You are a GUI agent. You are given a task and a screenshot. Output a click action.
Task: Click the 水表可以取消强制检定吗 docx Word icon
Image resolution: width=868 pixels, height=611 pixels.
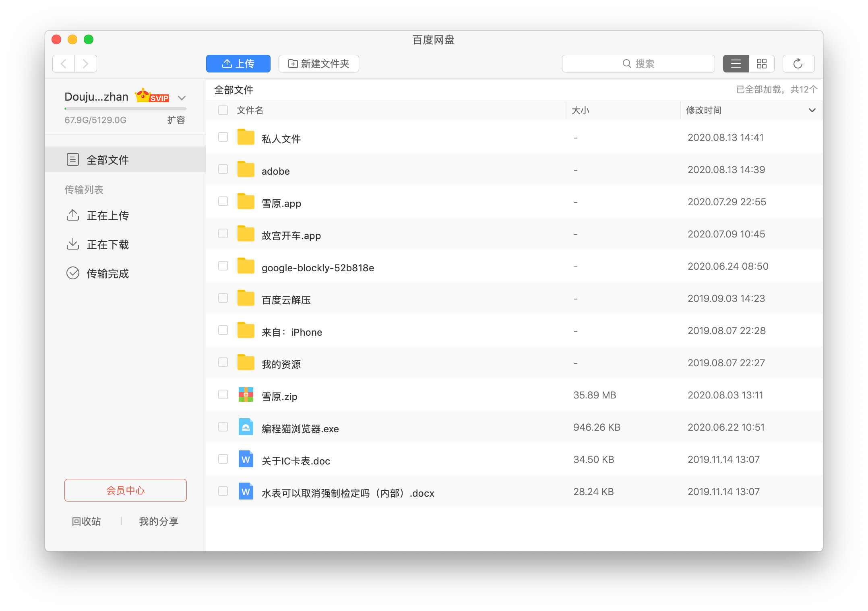(246, 491)
